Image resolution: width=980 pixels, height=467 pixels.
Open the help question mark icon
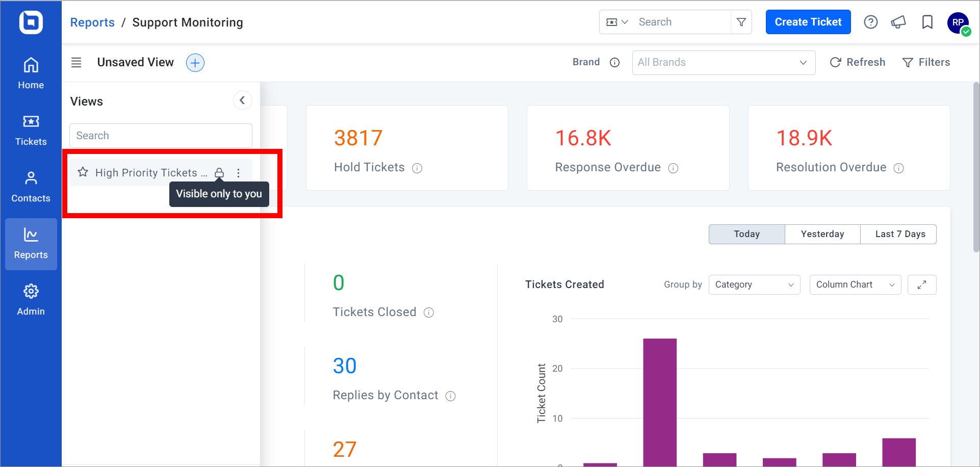coord(871,22)
